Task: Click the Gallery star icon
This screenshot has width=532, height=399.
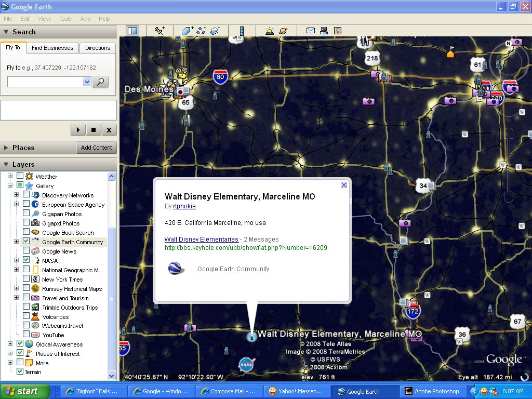Action: pos(29,185)
